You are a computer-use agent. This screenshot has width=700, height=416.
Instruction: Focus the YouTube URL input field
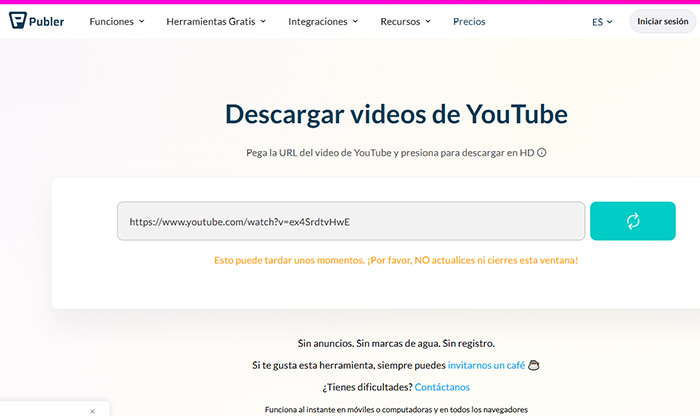[351, 221]
